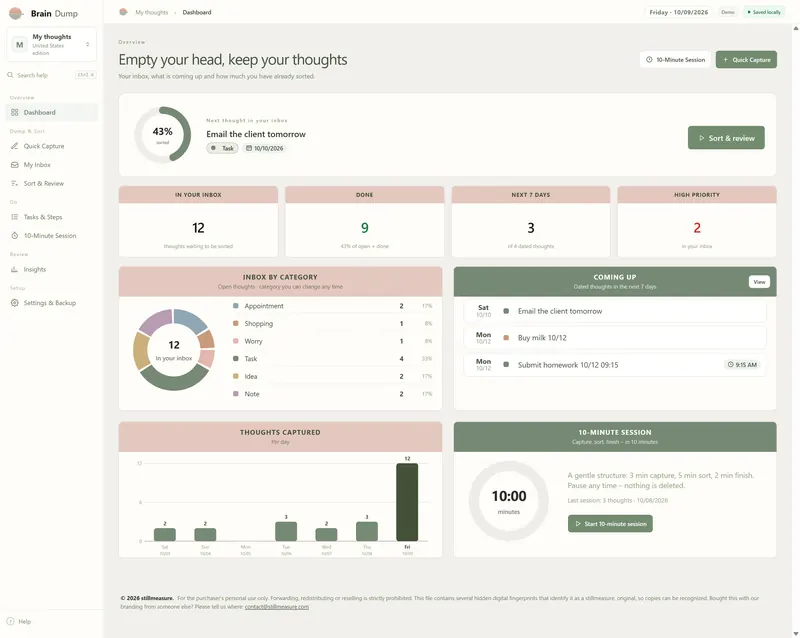
Task: Click the Saved locally status badge
Action: coord(764,12)
